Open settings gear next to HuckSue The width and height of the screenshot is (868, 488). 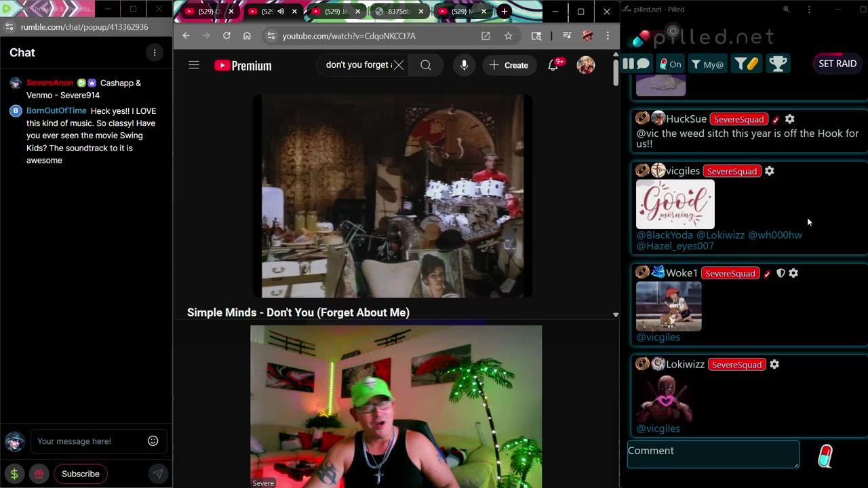coord(789,119)
